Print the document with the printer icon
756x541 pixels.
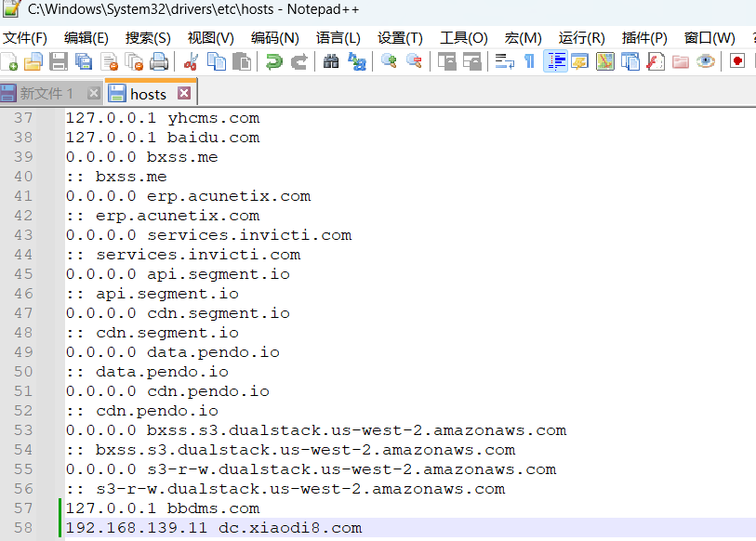(159, 61)
